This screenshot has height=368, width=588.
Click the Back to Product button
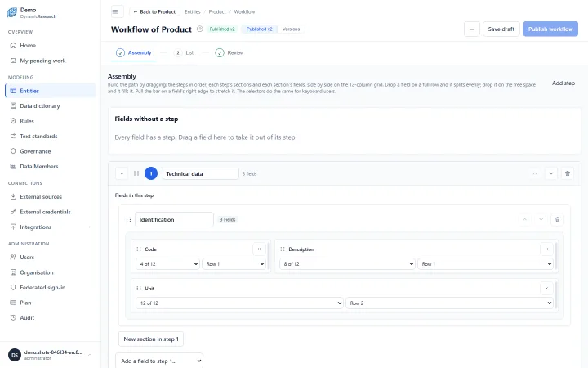click(x=154, y=11)
